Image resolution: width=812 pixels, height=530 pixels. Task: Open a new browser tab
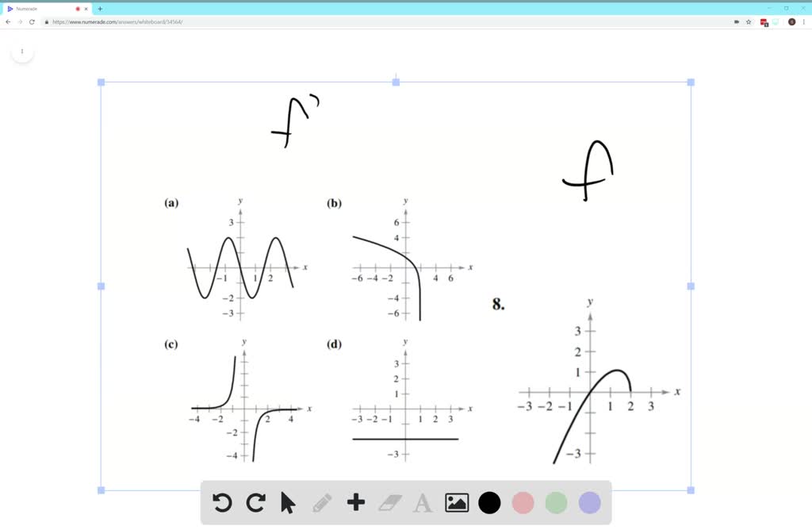(99, 8)
